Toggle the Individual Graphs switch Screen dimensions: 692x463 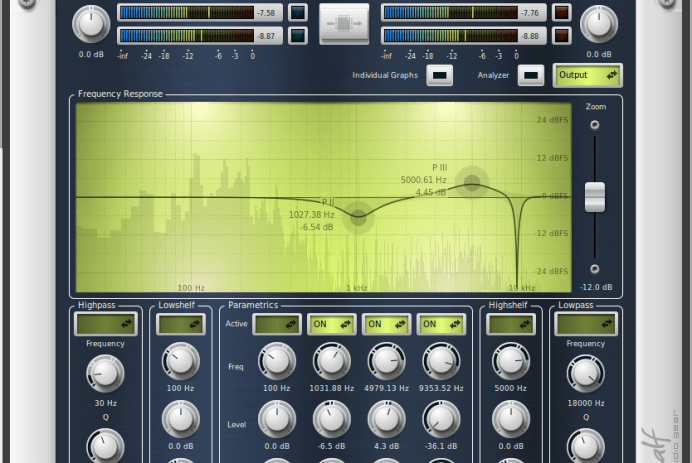[439, 75]
